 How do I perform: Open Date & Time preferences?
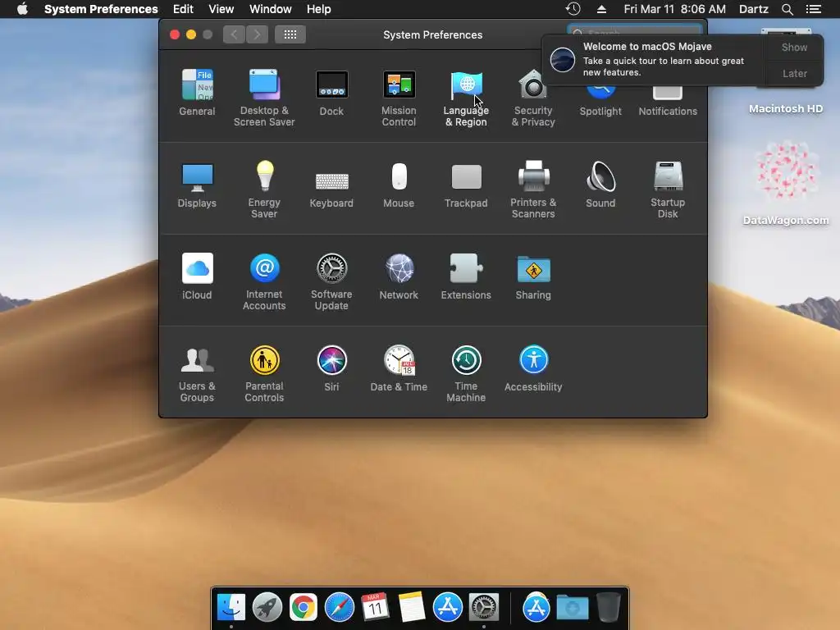click(399, 368)
